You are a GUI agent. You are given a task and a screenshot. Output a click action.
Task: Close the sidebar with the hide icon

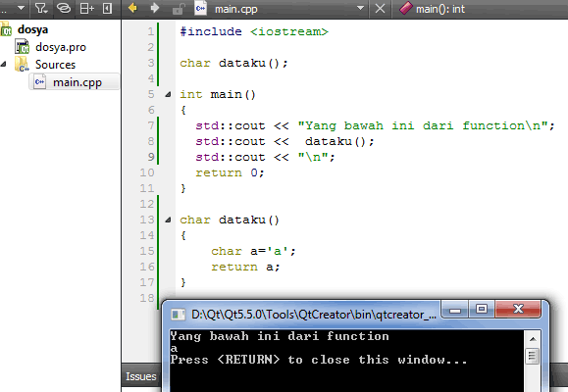tap(107, 8)
